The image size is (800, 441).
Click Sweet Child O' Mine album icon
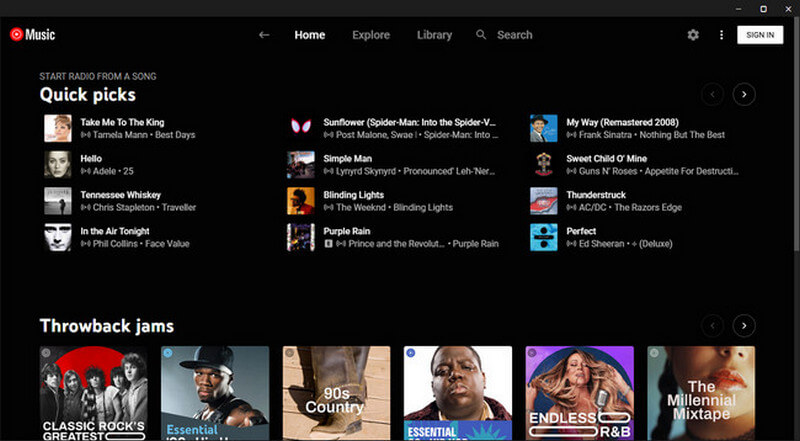click(543, 164)
